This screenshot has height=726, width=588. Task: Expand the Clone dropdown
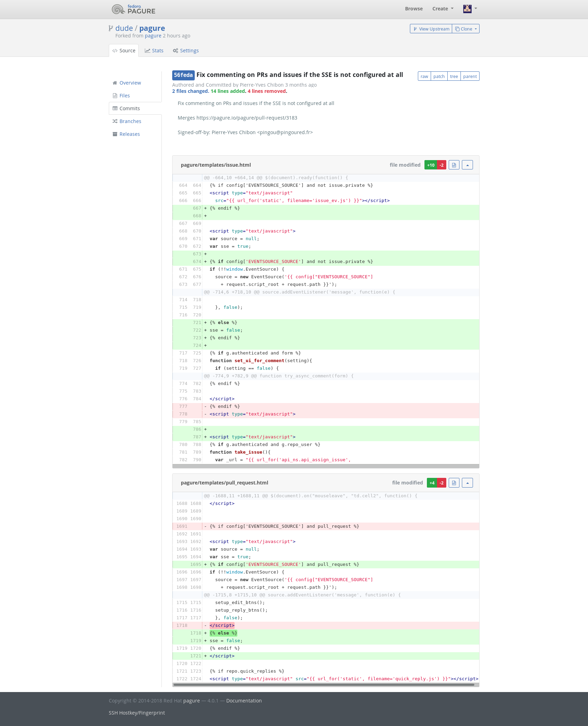coord(466,29)
